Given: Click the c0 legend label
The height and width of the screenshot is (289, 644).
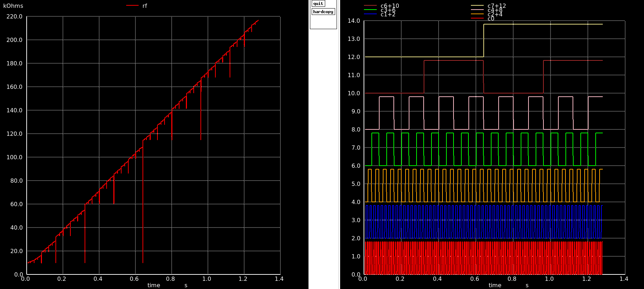Looking at the screenshot, I should click(x=491, y=19).
